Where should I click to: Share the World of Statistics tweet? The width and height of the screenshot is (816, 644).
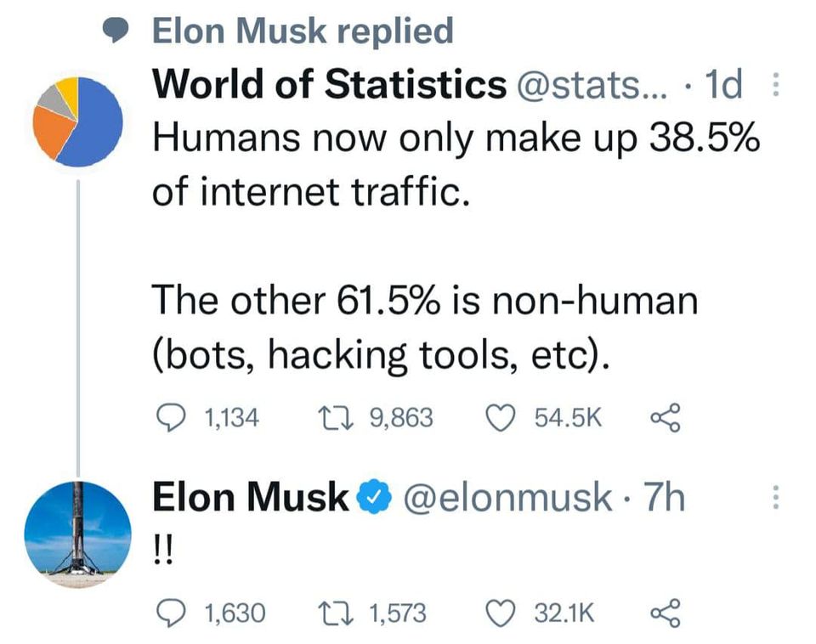pos(664,417)
